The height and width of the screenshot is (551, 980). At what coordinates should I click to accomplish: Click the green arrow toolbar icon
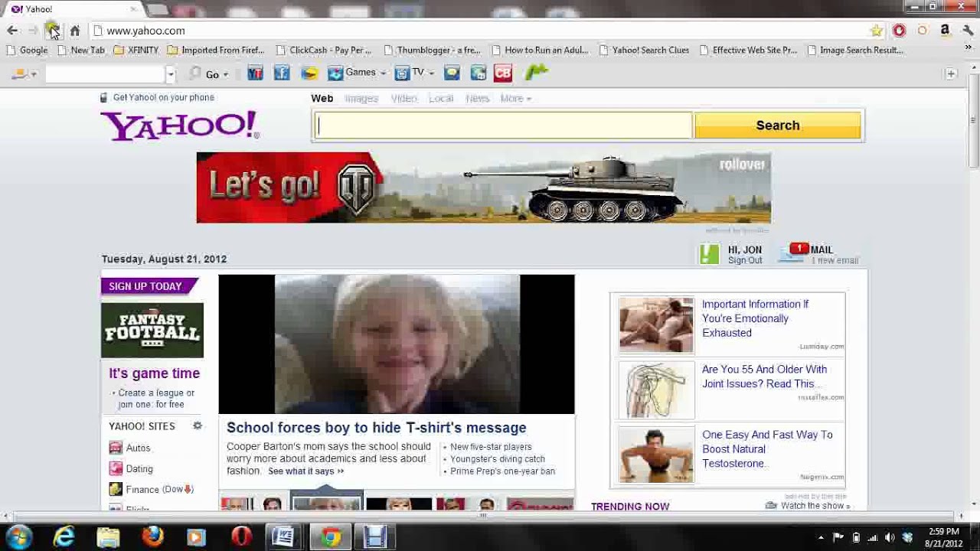pyautogui.click(x=537, y=73)
